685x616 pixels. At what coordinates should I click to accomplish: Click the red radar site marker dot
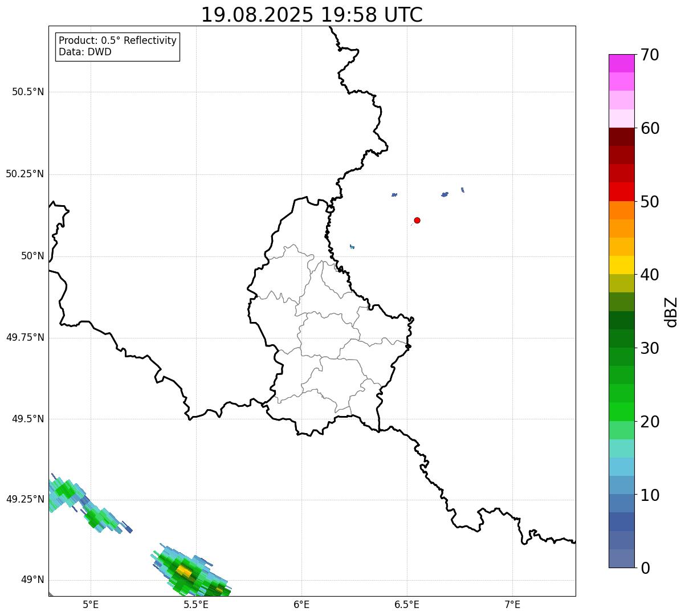[x=417, y=220]
